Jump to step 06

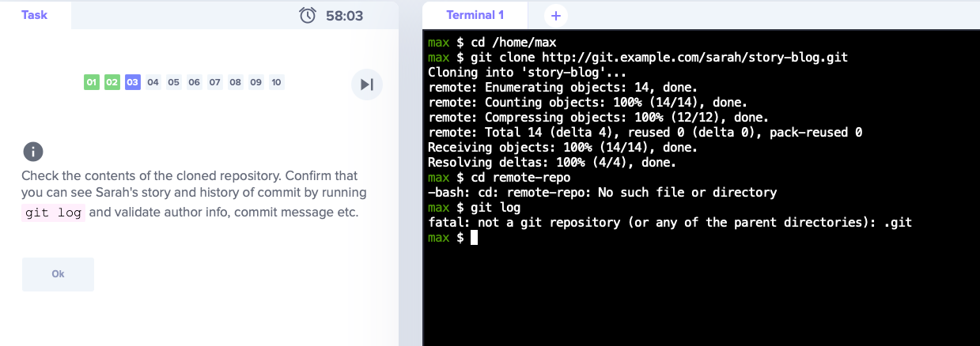pyautogui.click(x=195, y=82)
